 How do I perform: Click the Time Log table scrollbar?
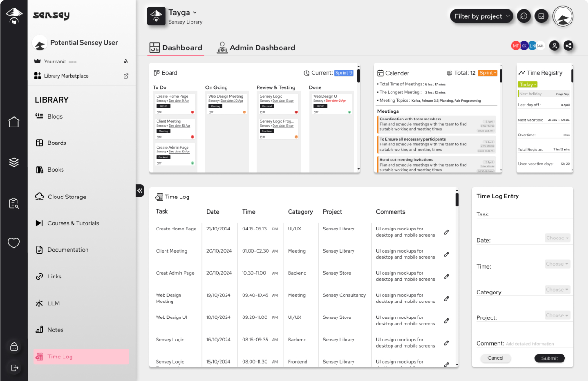pos(457,199)
